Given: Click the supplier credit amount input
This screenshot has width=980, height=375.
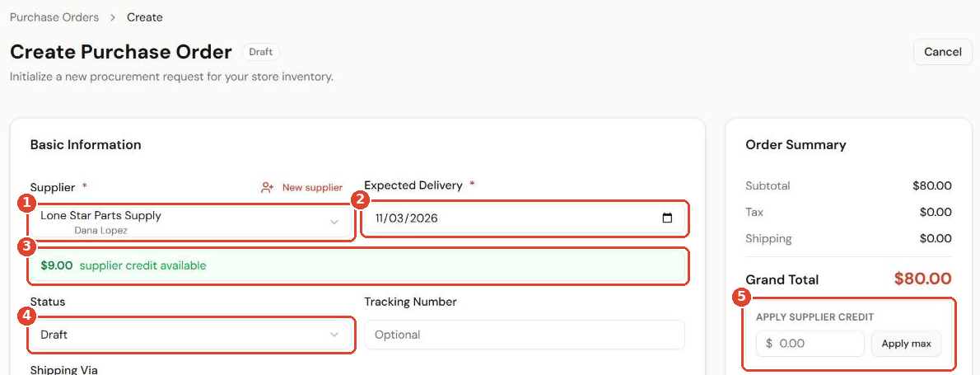Looking at the screenshot, I should [x=810, y=343].
